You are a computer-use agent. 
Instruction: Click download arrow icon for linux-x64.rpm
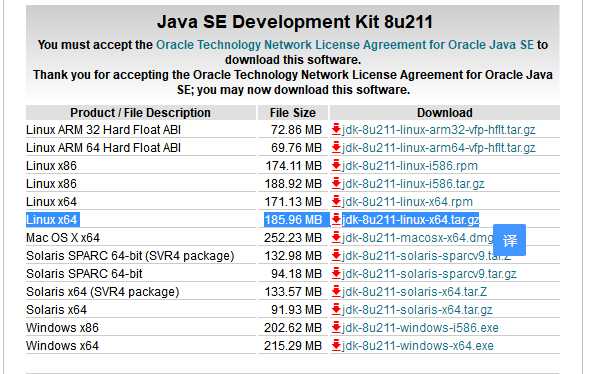pos(336,202)
